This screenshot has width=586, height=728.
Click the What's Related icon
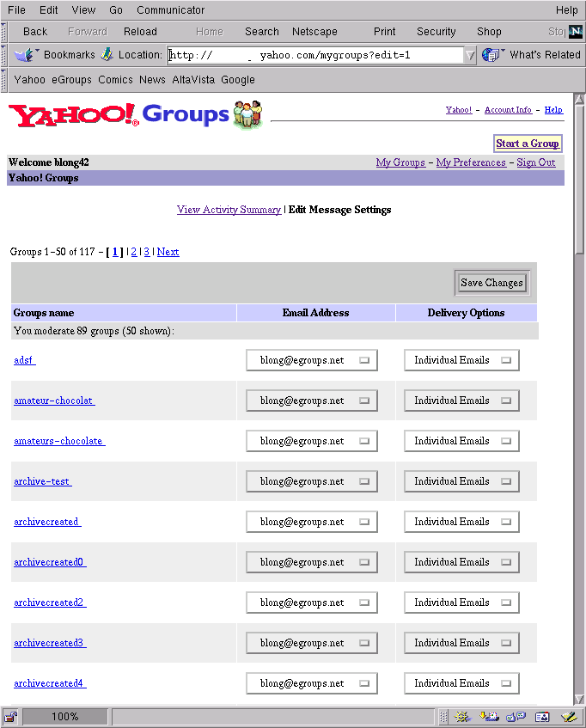491,55
